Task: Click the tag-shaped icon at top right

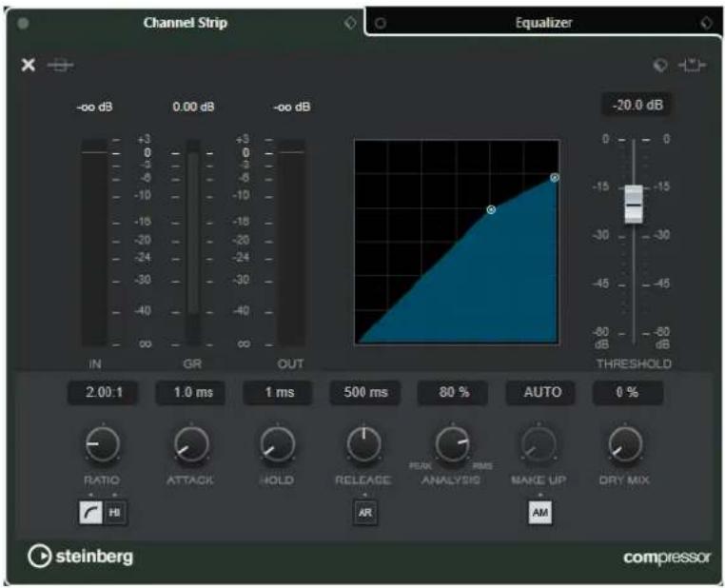Action: [x=659, y=66]
